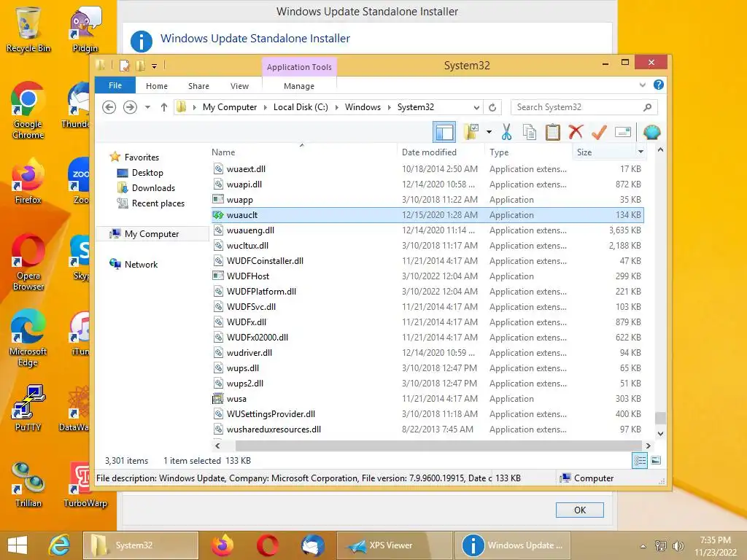Click the volume speaker tray icon
The image size is (747, 560).
[x=678, y=545]
